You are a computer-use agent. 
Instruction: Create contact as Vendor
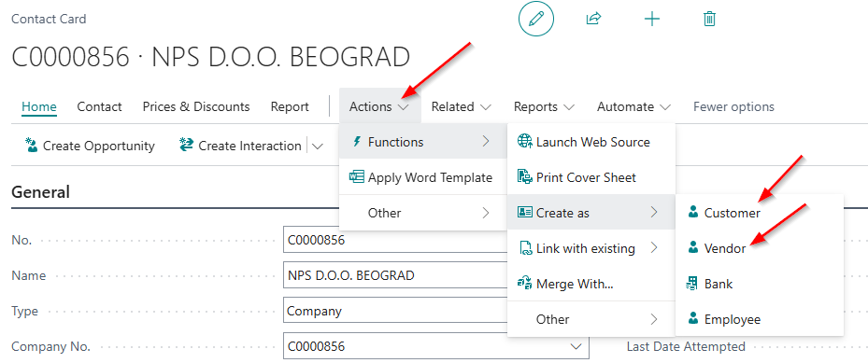tap(760, 248)
